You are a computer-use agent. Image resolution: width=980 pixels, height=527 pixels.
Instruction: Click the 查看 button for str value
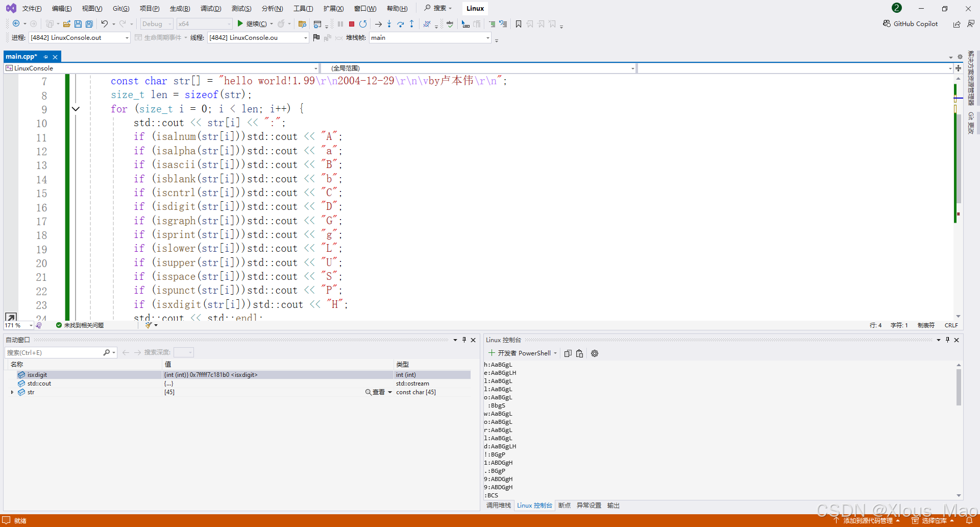[x=378, y=392]
